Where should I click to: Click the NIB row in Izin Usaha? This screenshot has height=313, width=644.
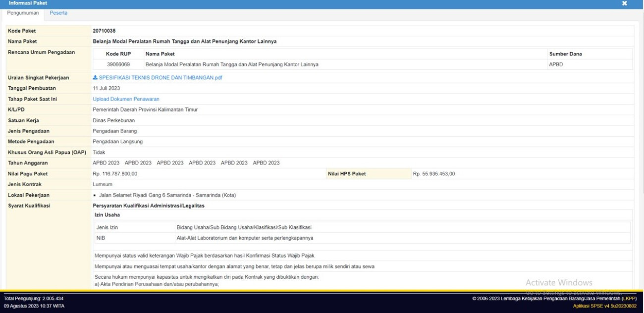click(101, 238)
